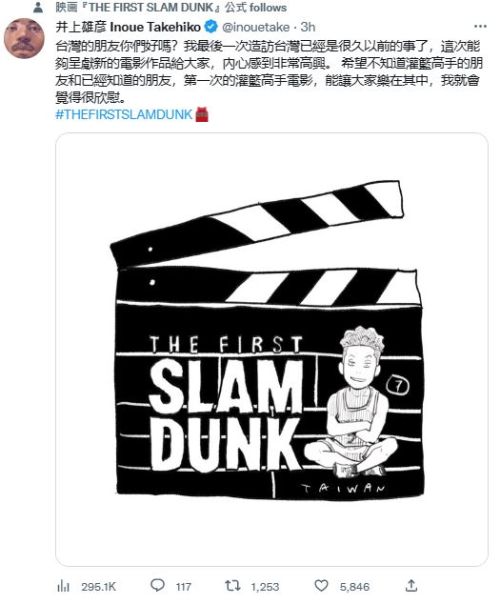Click the reply speech bubble icon

tap(157, 586)
